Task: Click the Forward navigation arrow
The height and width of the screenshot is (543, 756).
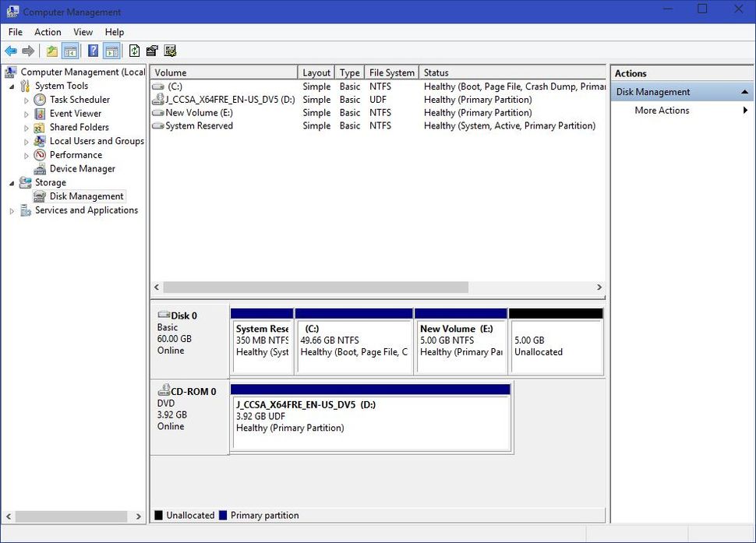Action: pos(26,51)
